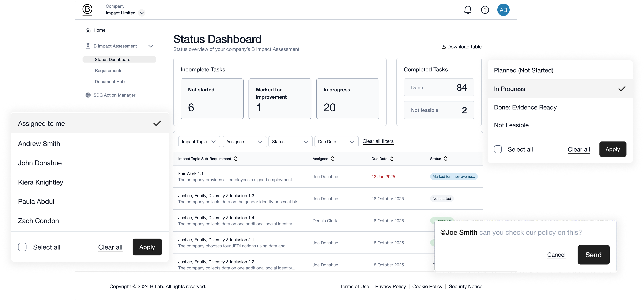Viewport: 644px width, 301px height.
Task: Send the comment to Joe Smith
Action: pyautogui.click(x=593, y=255)
